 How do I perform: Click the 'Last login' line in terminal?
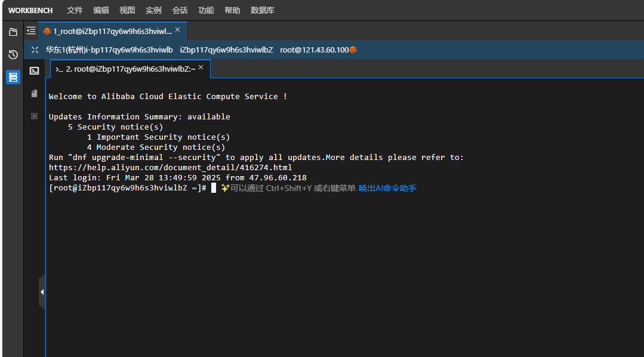click(x=178, y=178)
